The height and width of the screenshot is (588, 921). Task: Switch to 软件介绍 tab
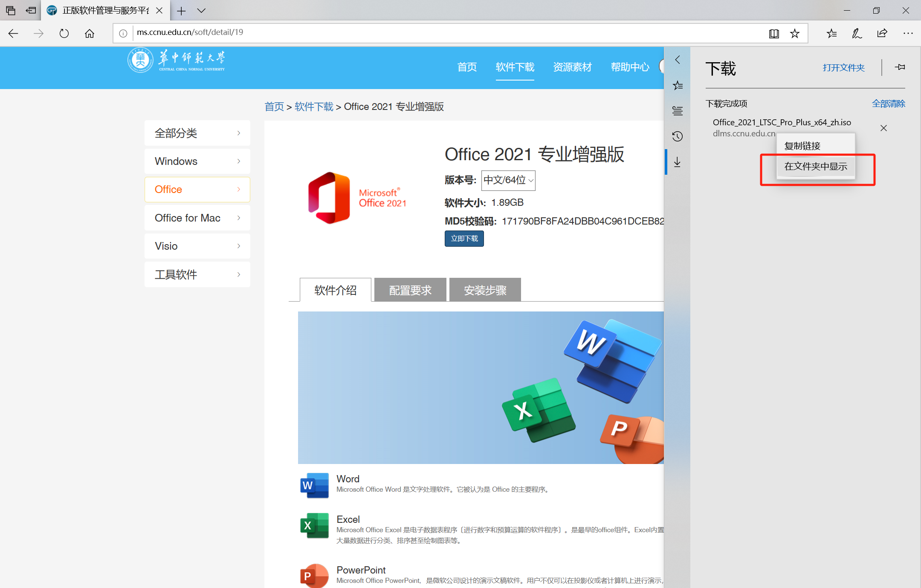pos(335,290)
